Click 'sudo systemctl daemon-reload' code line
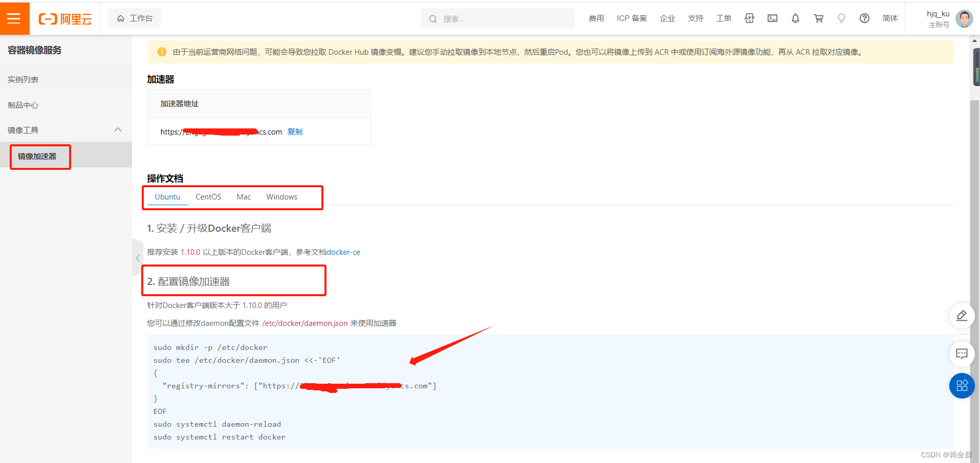Viewport: 980px width, 463px height. tap(217, 424)
